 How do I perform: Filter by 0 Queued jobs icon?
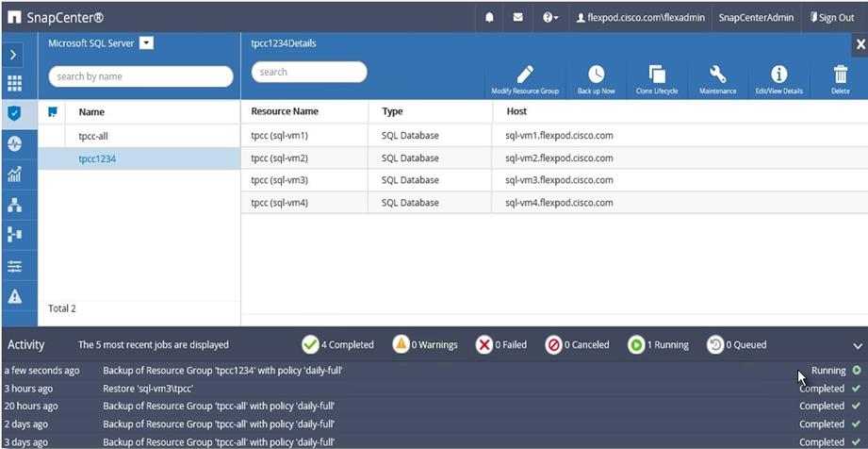pyautogui.click(x=715, y=345)
